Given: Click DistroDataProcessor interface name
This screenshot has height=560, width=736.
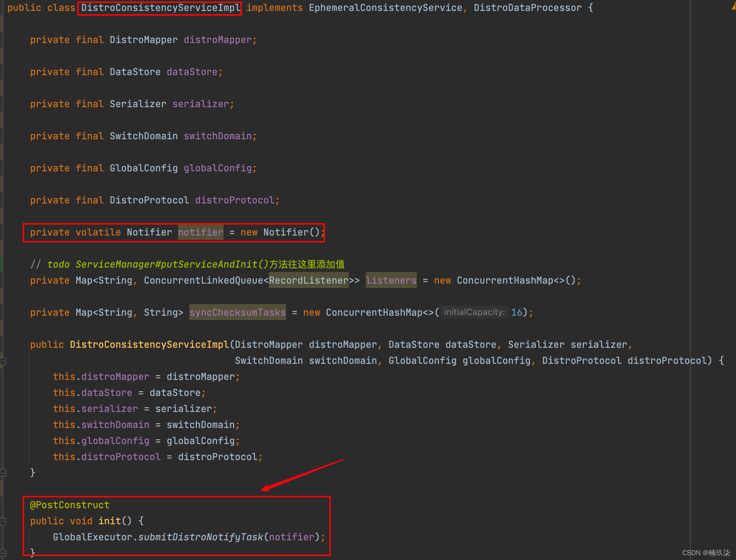Looking at the screenshot, I should click(527, 8).
